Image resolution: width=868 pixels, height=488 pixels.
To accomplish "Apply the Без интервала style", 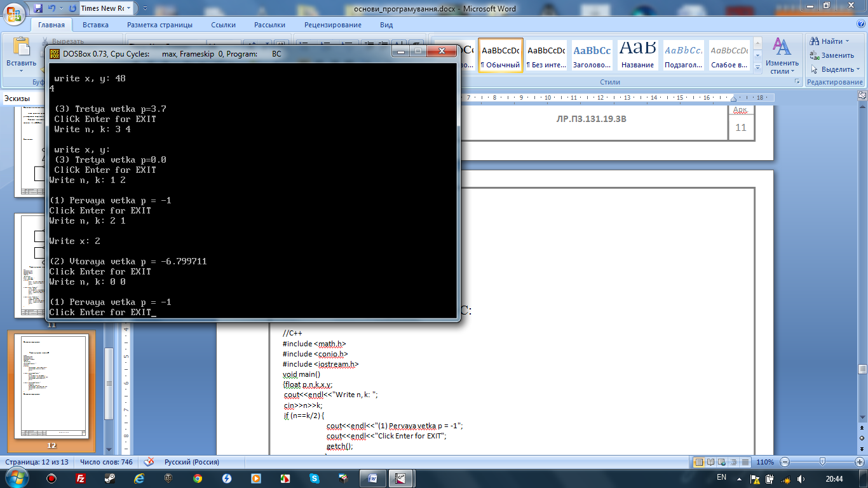I will [547, 55].
